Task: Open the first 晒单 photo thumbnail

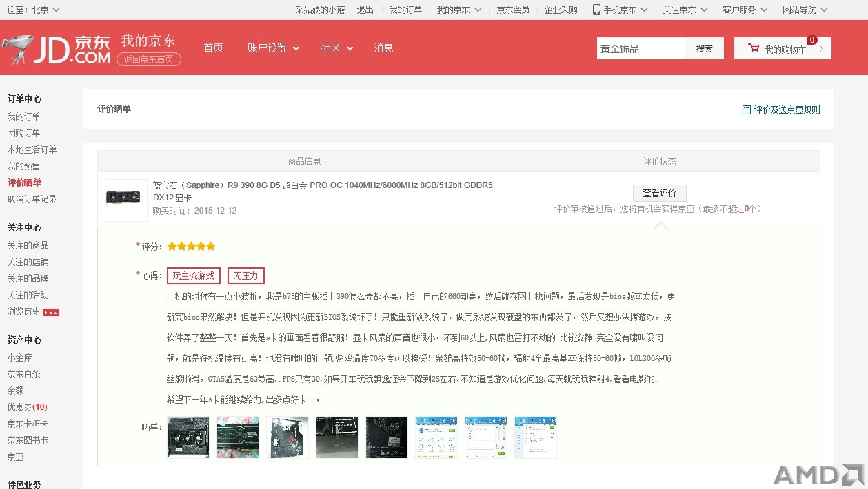Action: [x=188, y=437]
